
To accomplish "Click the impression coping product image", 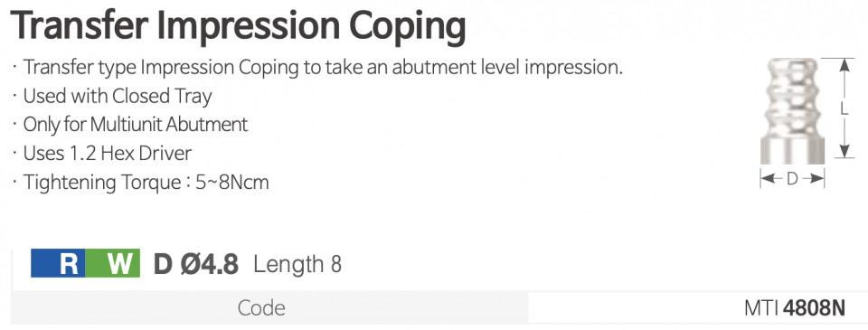I will click(792, 110).
